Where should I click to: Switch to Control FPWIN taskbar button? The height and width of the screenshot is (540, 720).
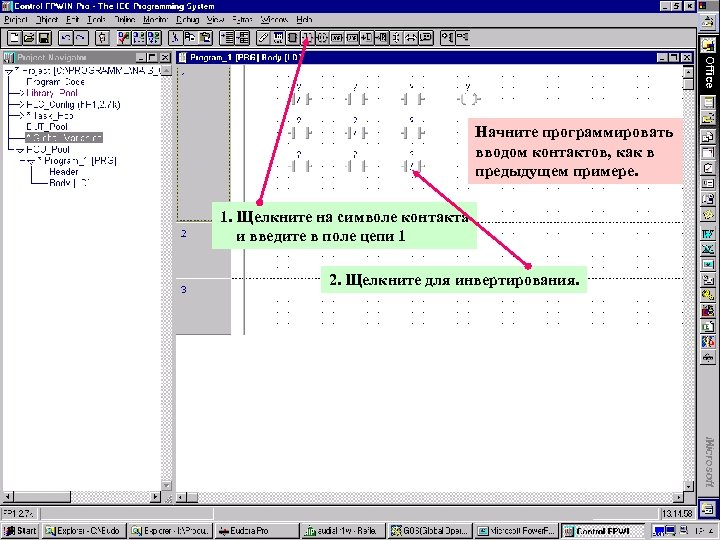(x=603, y=531)
